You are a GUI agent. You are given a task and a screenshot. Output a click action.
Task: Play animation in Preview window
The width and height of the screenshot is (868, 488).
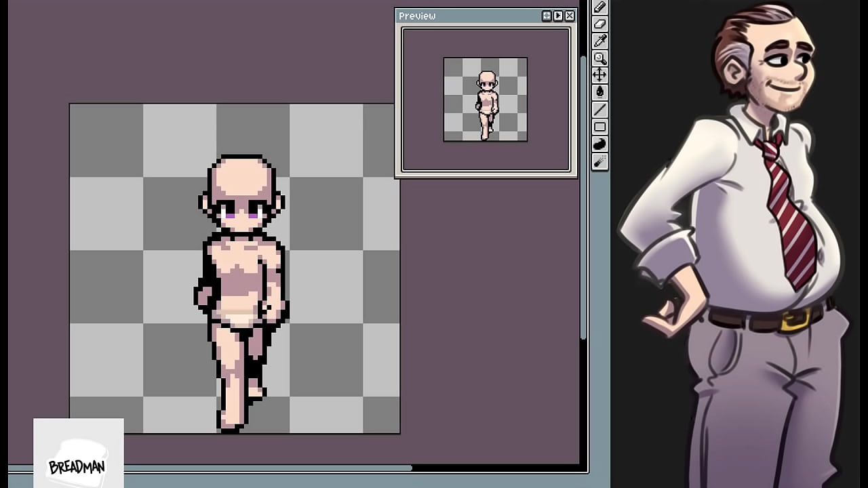(558, 16)
